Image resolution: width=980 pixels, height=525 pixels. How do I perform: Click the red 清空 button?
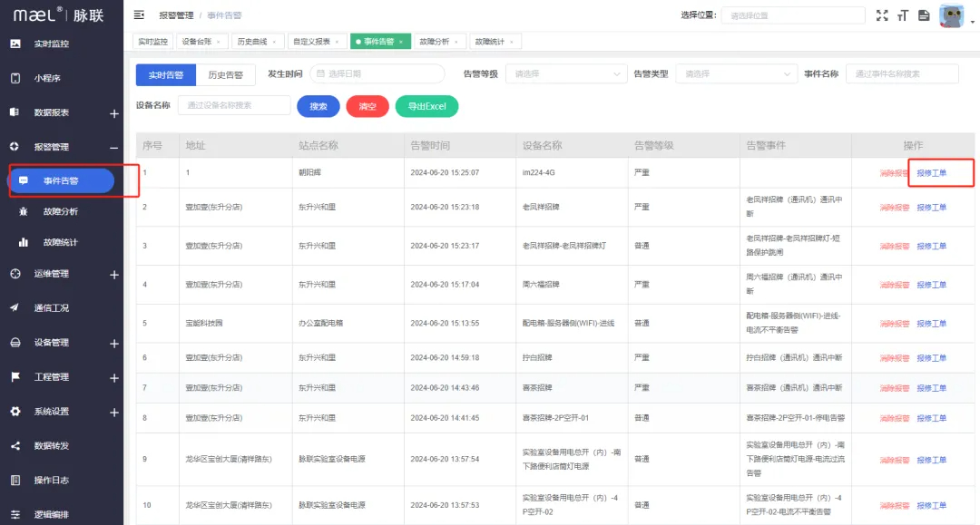click(367, 106)
